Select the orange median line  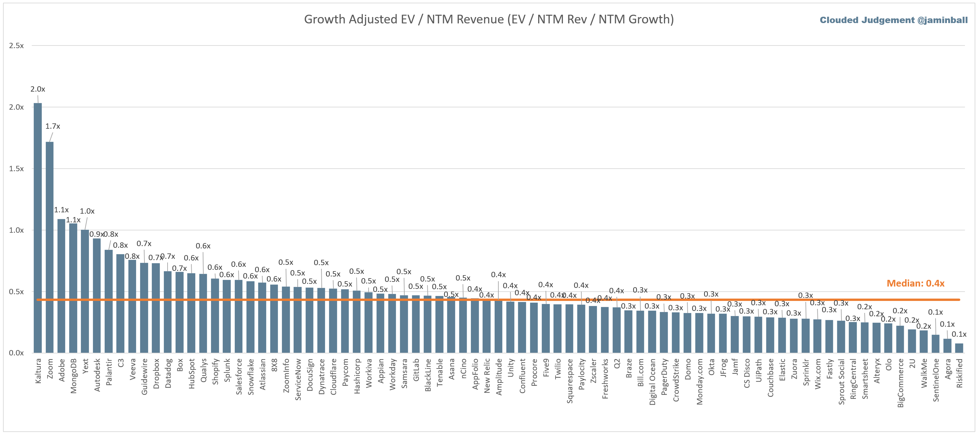[x=498, y=300]
